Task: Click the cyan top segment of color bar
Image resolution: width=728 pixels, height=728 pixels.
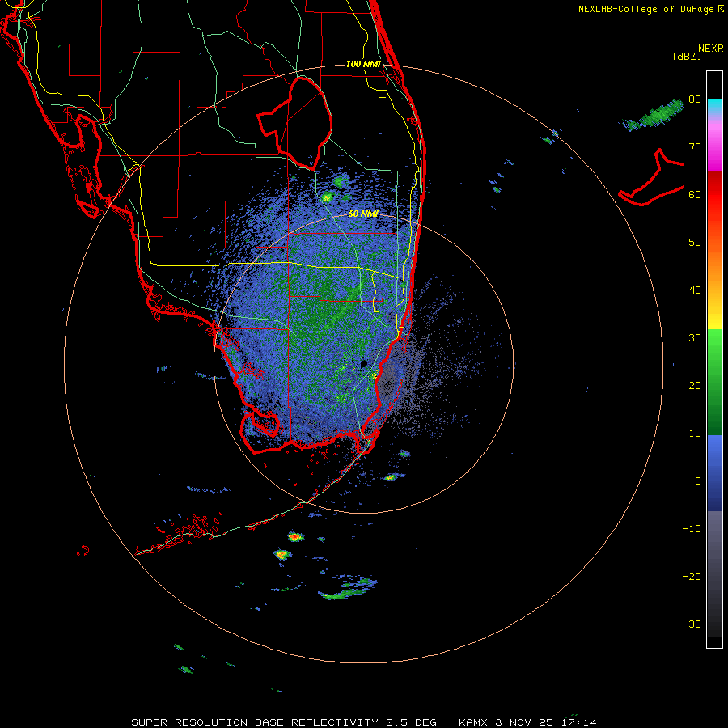Action: [714, 106]
